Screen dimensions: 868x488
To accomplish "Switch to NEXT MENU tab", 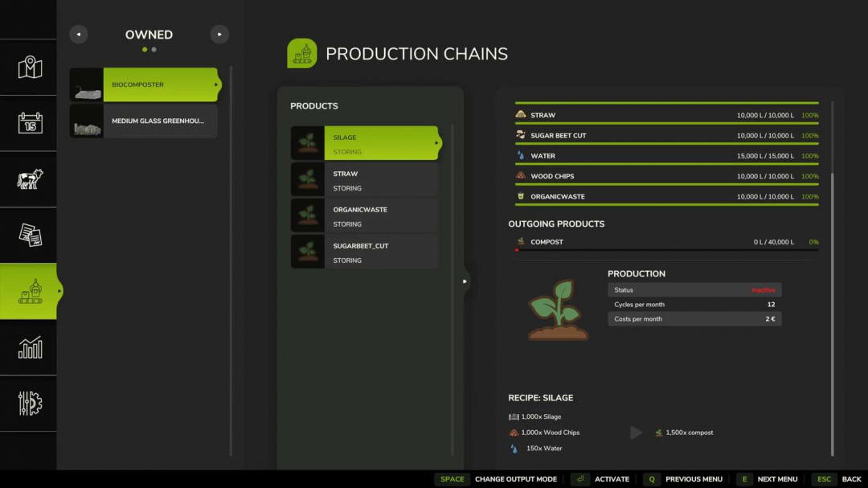I will 776,478.
